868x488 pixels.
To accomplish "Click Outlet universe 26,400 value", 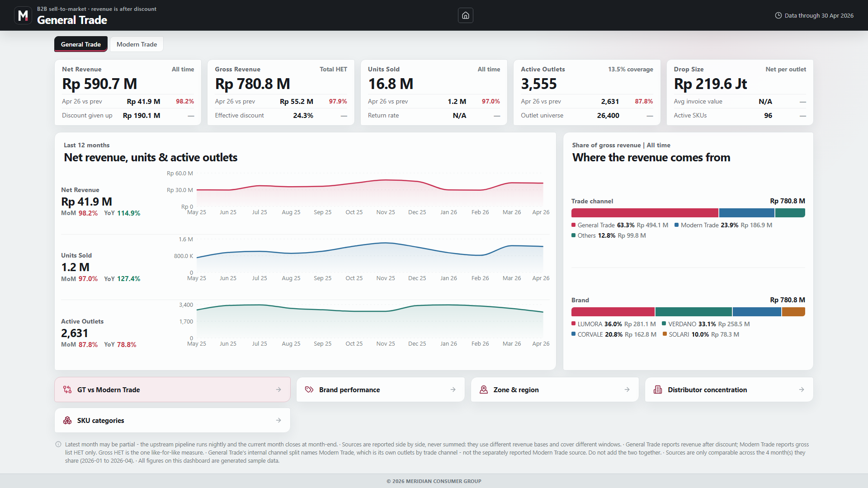I will coord(608,115).
